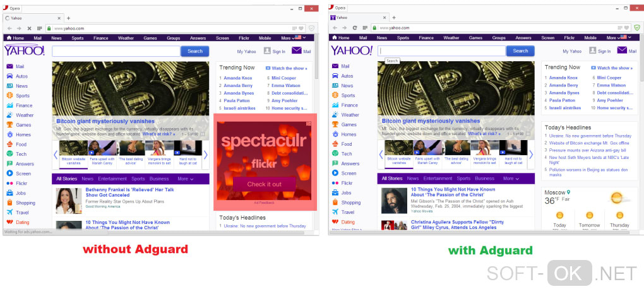Click the grey shield icon in address bar

pos(311,28)
